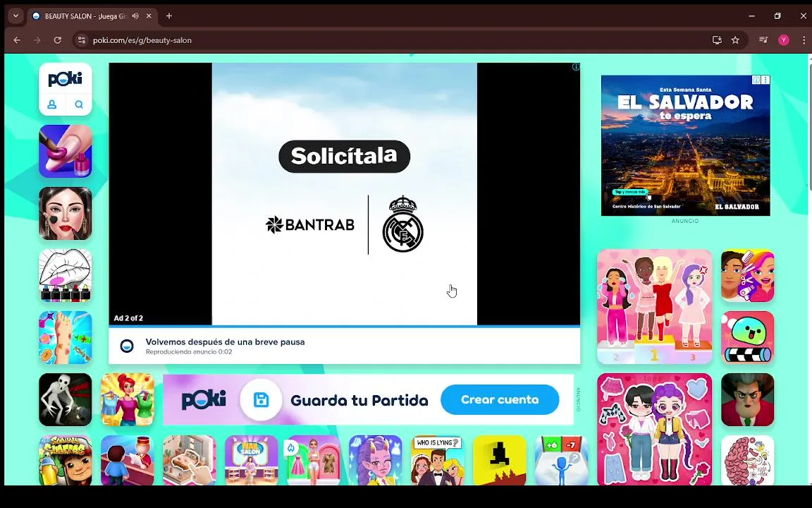Open the green slime racing game
This screenshot has width=812, height=508.
pos(748,337)
